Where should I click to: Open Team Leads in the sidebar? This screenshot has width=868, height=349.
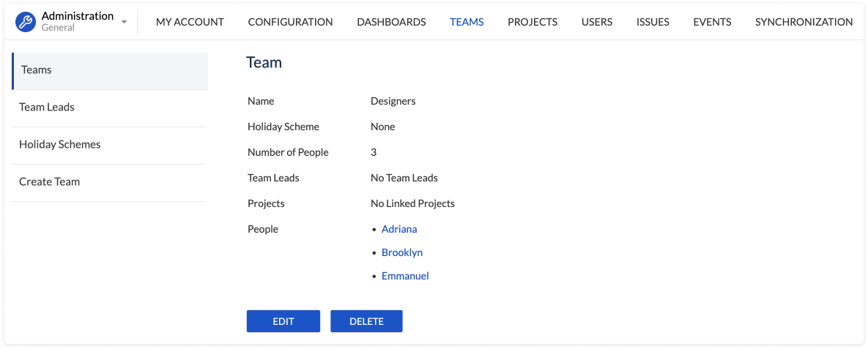click(110, 108)
